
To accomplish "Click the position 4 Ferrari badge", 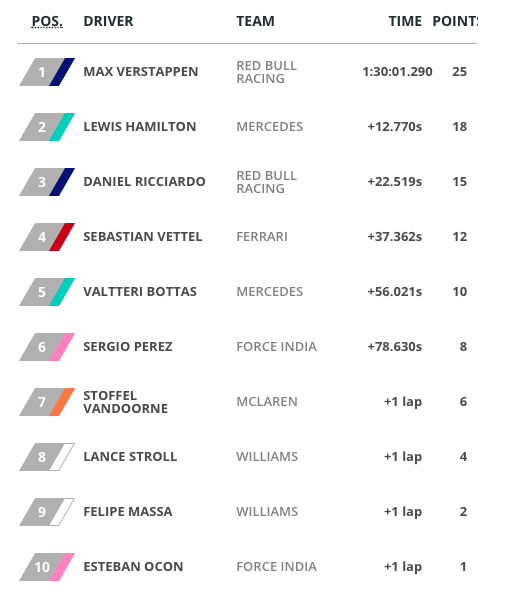I will pos(47,237).
